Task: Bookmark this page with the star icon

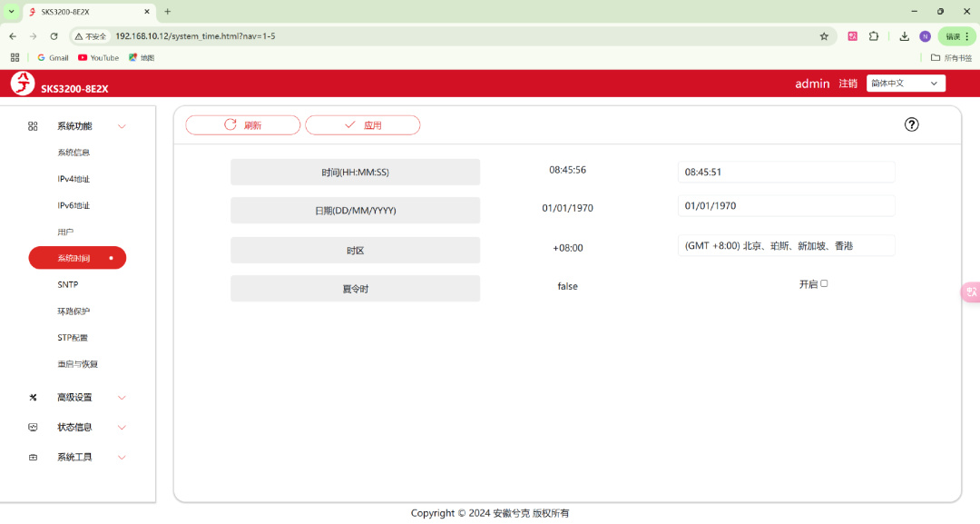Action: (x=824, y=36)
